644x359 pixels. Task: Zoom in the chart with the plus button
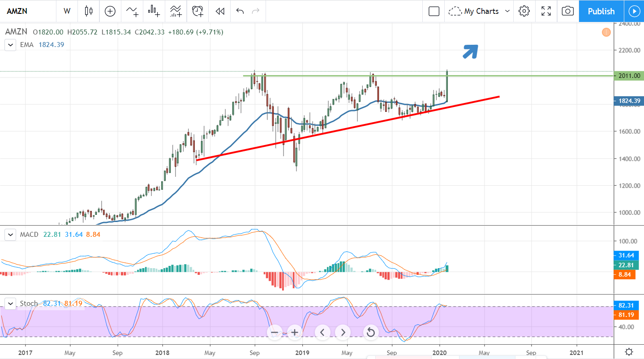295,332
